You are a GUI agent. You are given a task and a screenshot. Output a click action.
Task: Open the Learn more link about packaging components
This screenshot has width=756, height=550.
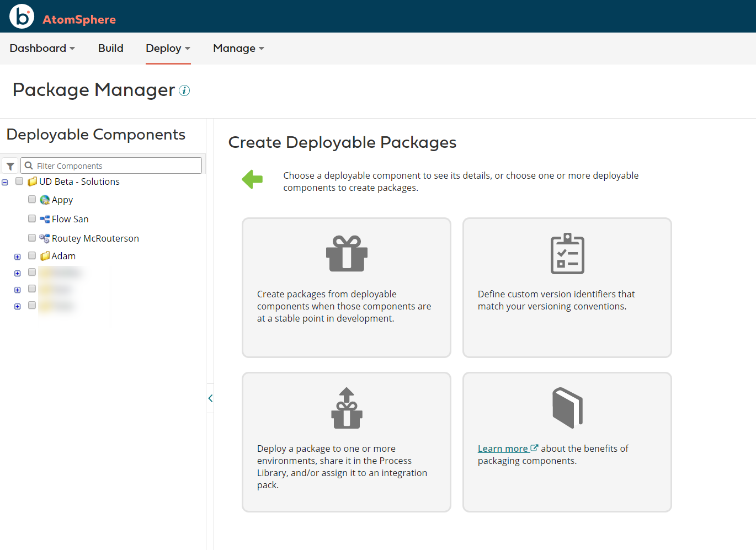pyautogui.click(x=503, y=448)
